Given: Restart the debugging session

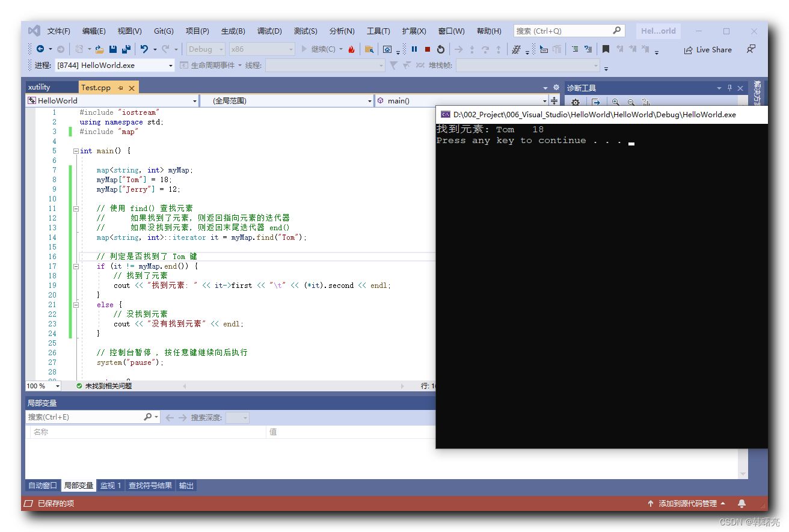Looking at the screenshot, I should point(441,49).
